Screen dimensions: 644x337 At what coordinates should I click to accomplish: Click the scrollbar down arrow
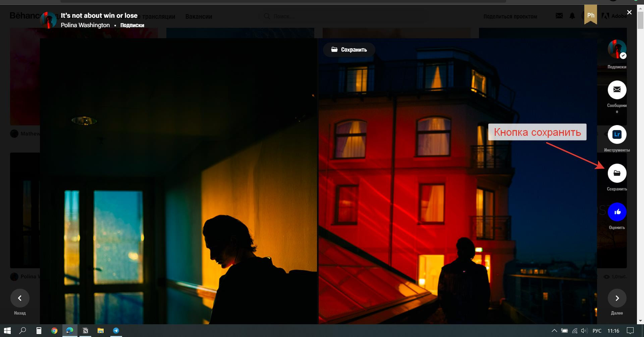coord(640,321)
